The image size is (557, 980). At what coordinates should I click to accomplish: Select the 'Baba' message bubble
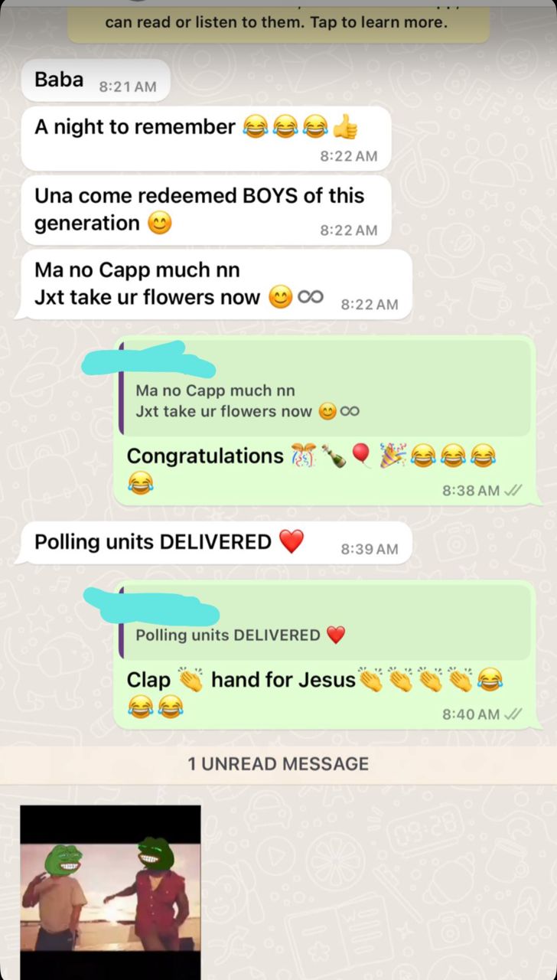[95, 80]
